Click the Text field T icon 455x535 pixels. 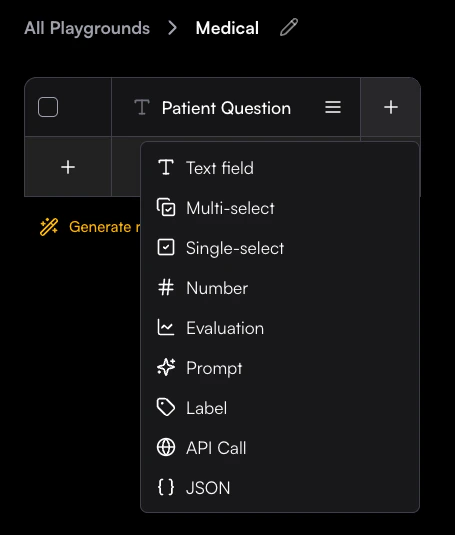pos(166,167)
